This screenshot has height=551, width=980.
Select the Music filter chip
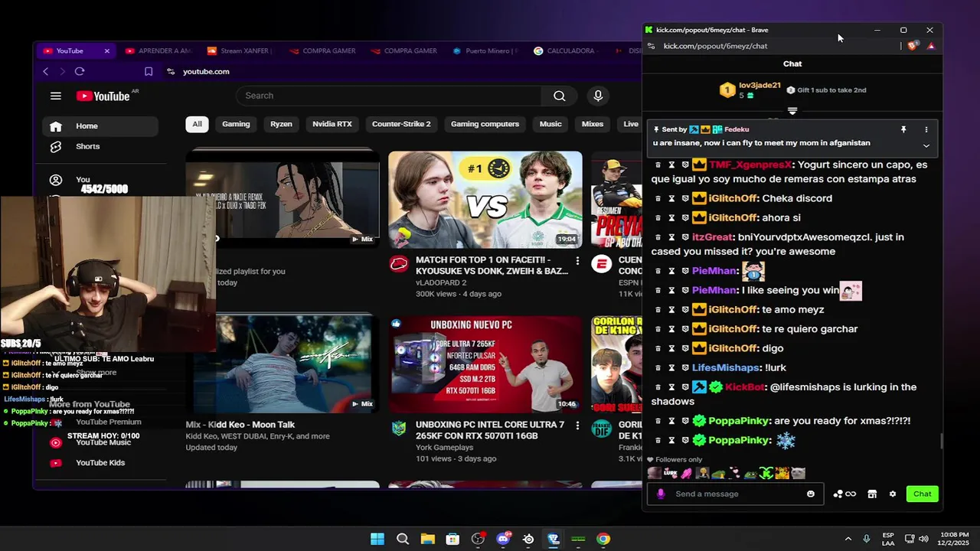click(550, 124)
